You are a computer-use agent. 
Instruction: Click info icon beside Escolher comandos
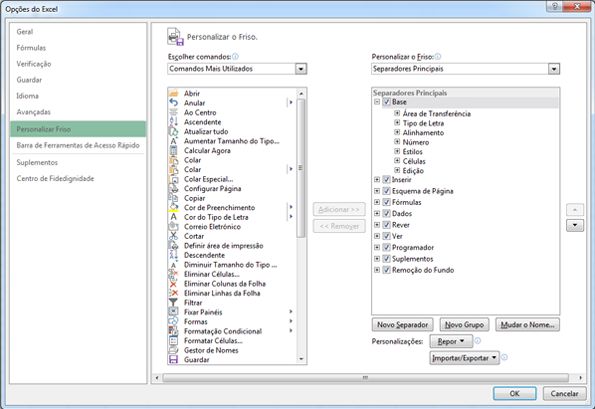coord(235,57)
